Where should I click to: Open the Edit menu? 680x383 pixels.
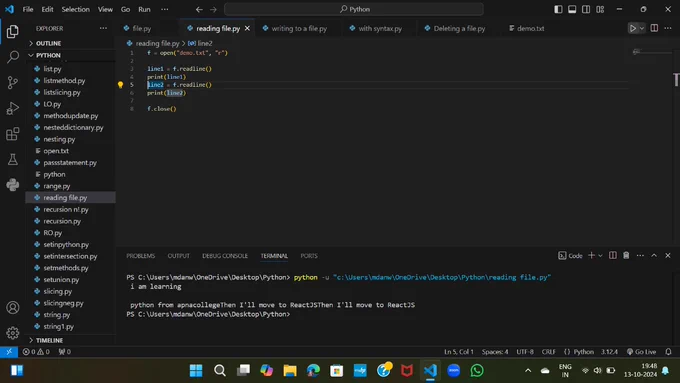coord(47,9)
